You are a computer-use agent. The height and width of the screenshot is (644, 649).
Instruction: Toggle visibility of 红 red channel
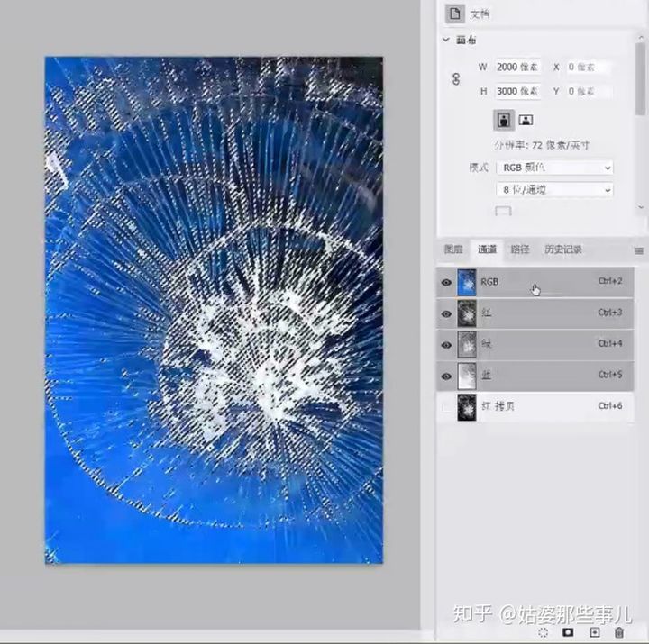[x=446, y=313]
